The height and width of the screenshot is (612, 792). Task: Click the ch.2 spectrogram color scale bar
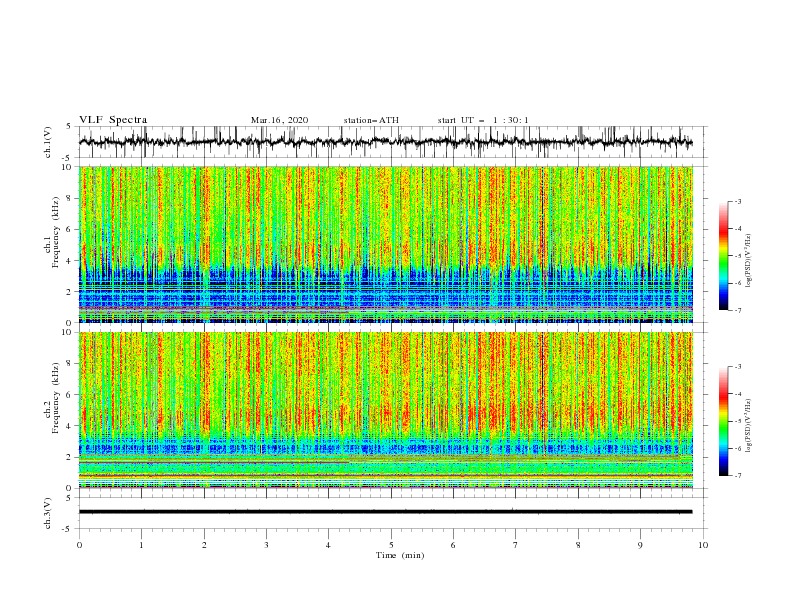[x=724, y=421]
